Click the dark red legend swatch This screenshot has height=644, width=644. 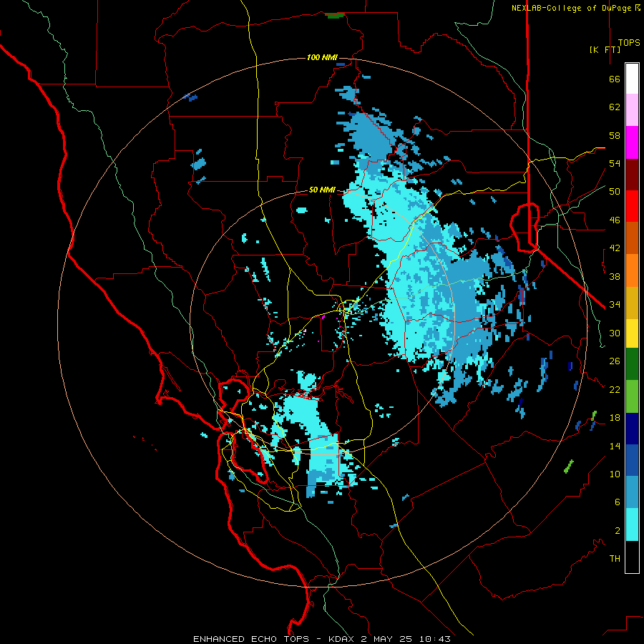tap(632, 174)
